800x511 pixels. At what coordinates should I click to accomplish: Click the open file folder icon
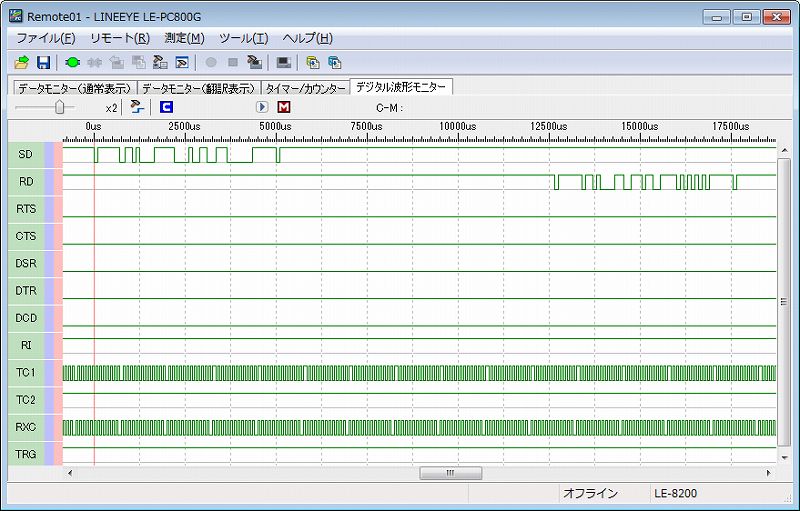tap(21, 62)
